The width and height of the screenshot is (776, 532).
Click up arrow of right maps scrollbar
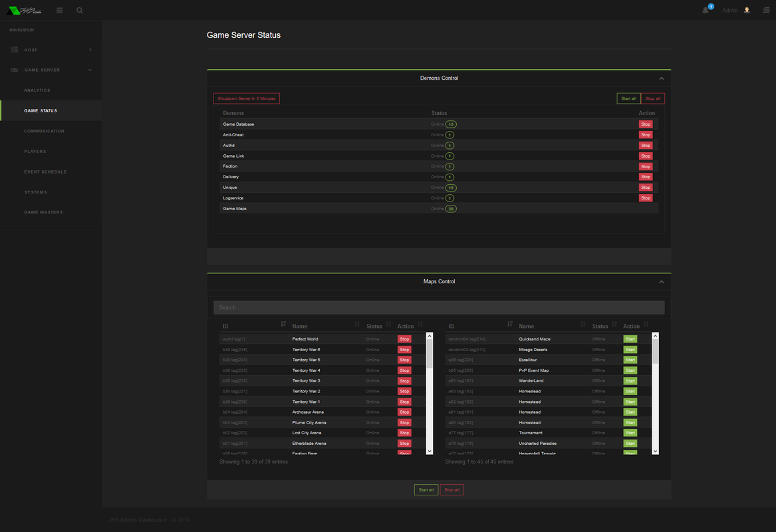click(655, 336)
